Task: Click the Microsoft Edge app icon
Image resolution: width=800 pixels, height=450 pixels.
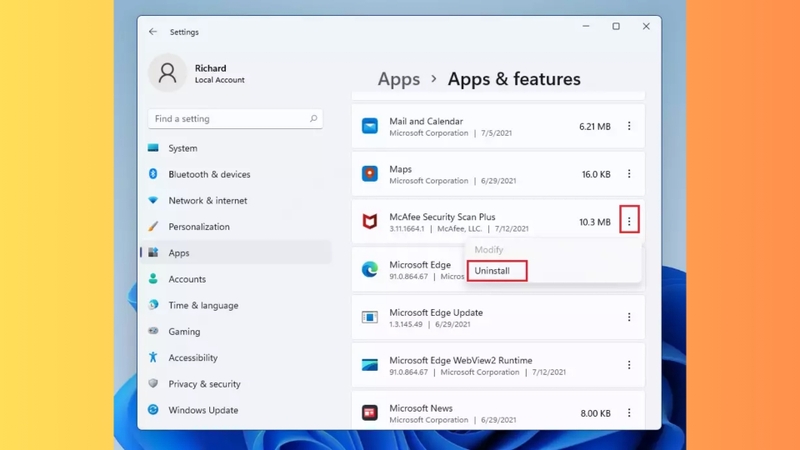Action: pos(370,269)
